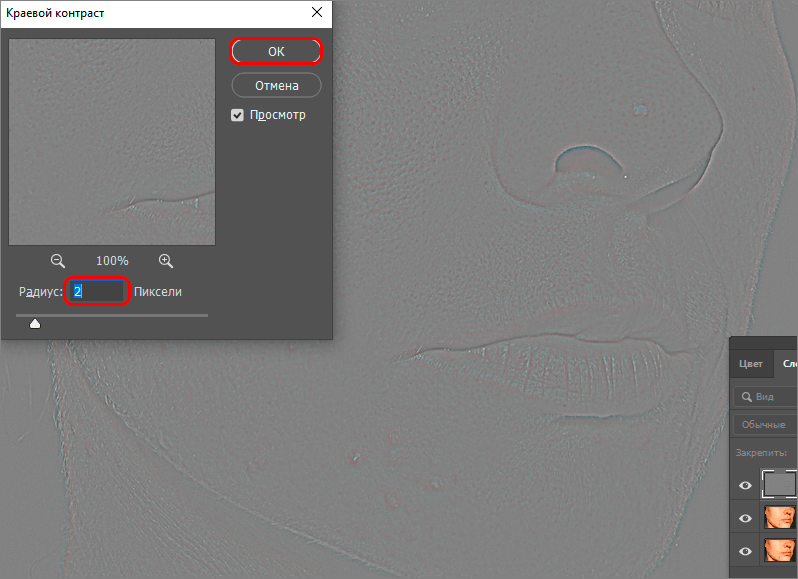The width and height of the screenshot is (798, 579).
Task: Hide the top gray high-pass layer
Action: pyautogui.click(x=745, y=486)
